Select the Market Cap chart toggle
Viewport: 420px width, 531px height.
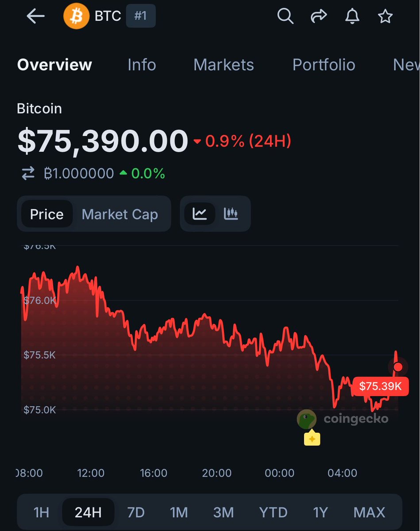[x=119, y=214]
